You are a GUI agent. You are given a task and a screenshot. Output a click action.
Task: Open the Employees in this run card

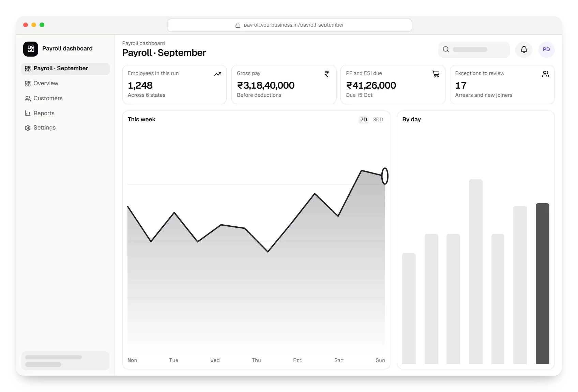click(x=174, y=85)
